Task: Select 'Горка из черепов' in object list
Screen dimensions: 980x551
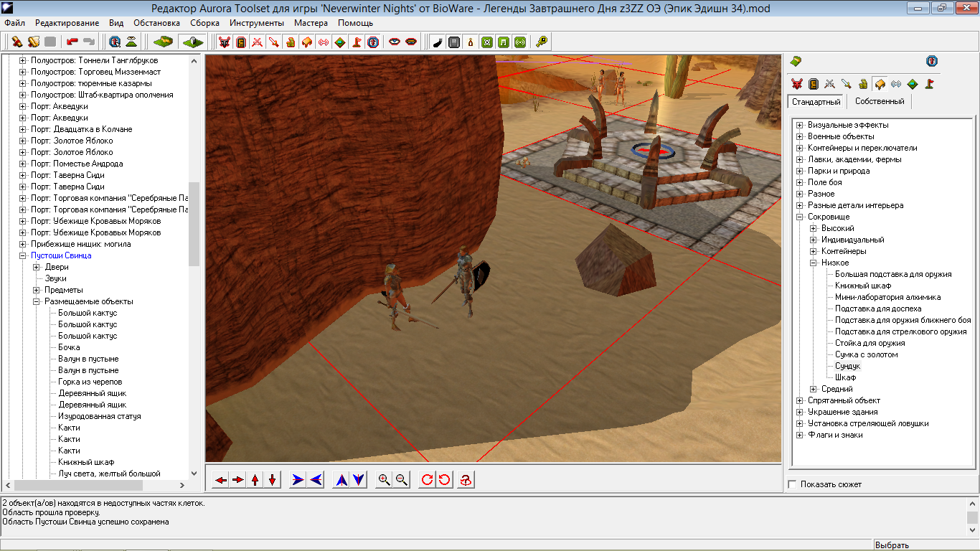Action: pos(90,382)
